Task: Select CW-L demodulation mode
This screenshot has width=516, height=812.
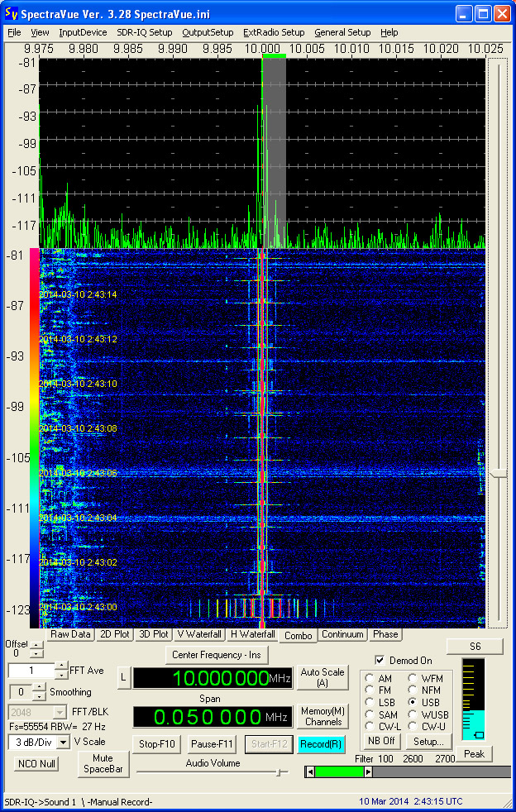Action: pos(370,727)
